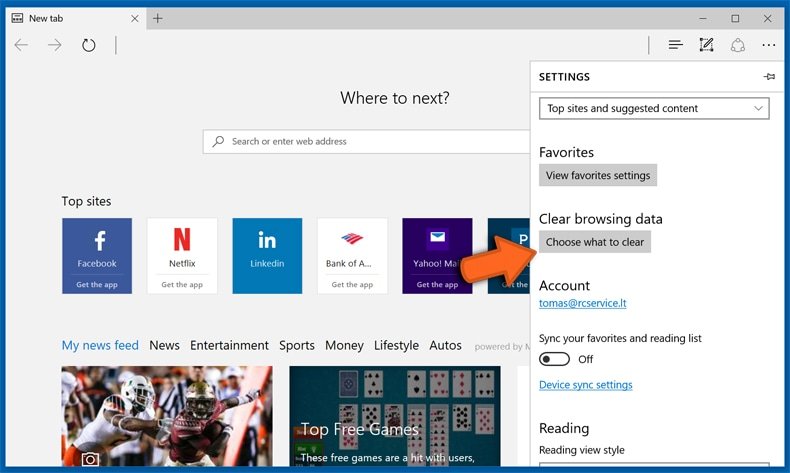The width and height of the screenshot is (790, 473).
Task: Select the Autos feed tab
Action: (x=445, y=346)
